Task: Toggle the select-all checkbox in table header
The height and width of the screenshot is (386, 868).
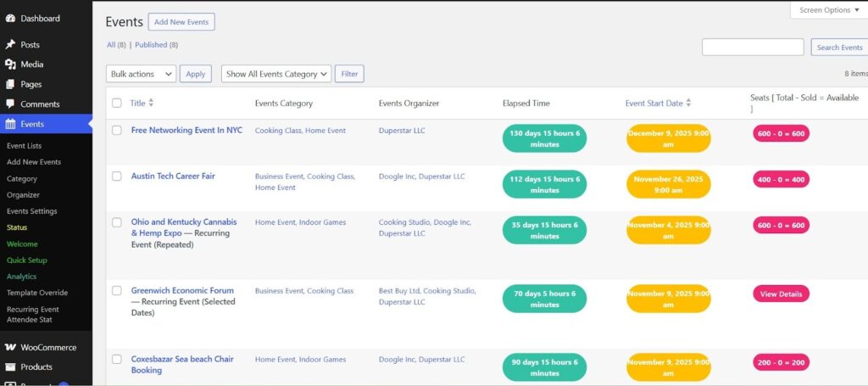Action: coord(117,103)
